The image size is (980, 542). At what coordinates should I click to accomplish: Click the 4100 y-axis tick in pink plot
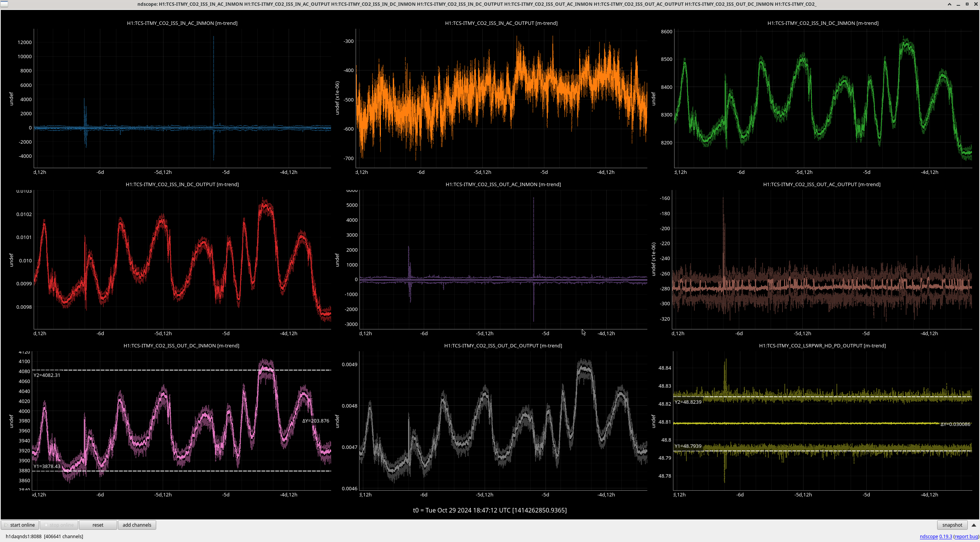click(x=24, y=361)
